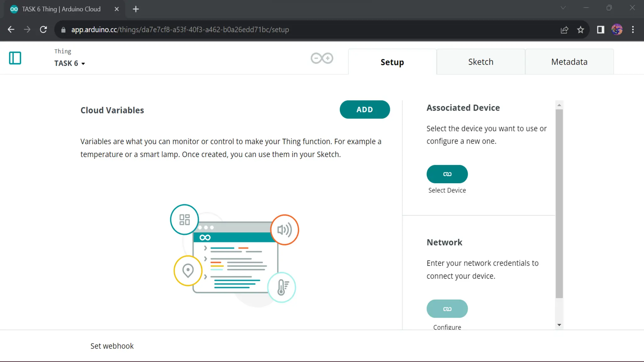Click ADD to create cloud variable
Image resolution: width=644 pixels, height=362 pixels.
364,109
